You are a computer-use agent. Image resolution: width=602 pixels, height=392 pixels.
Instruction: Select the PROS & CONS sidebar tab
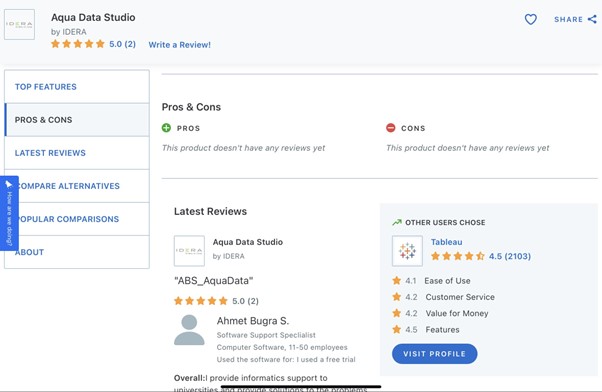click(x=77, y=120)
